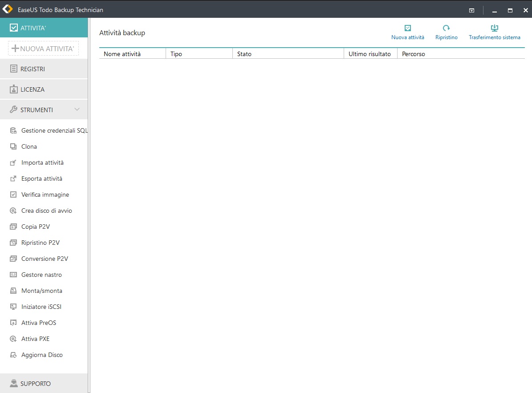Sort by Percorso column header
The image size is (532, 393).
[461, 54]
